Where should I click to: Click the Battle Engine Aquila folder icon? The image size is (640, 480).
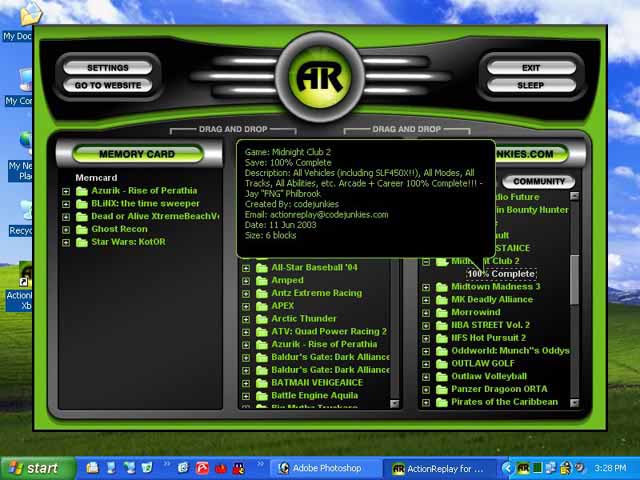(262, 396)
